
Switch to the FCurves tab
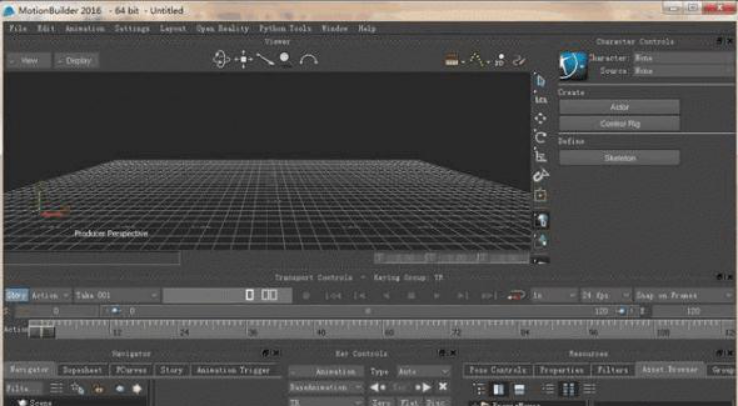(x=131, y=370)
